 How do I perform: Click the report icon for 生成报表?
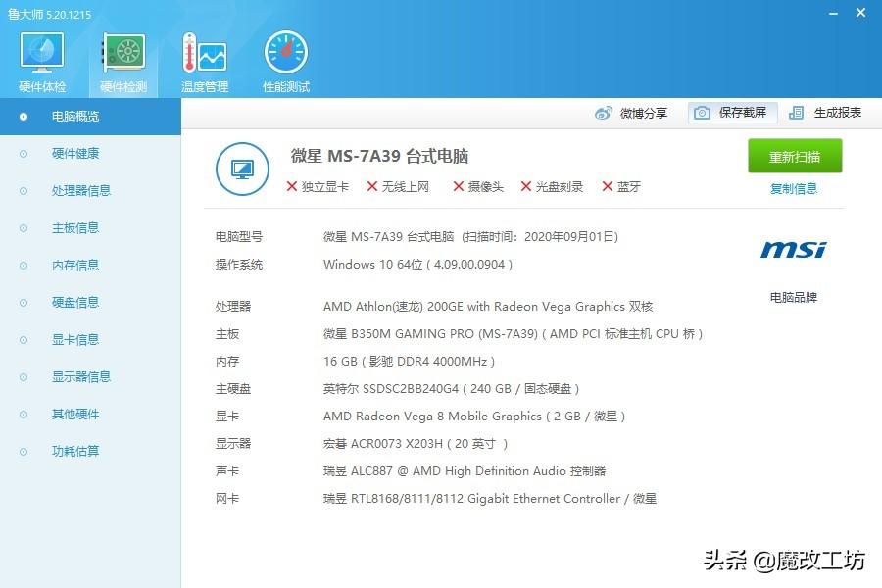tap(796, 113)
